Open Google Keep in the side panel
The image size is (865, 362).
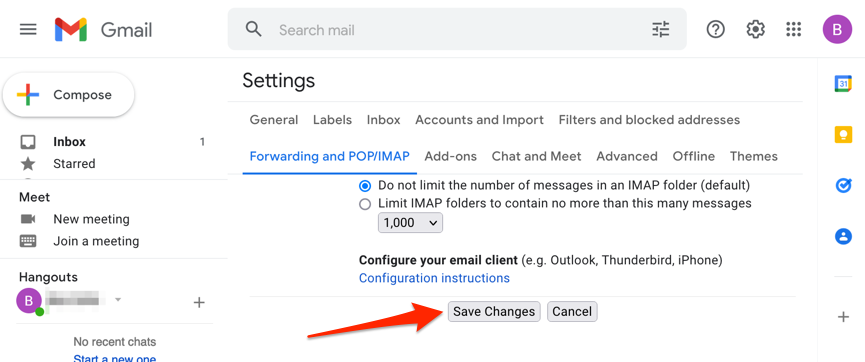(x=843, y=135)
